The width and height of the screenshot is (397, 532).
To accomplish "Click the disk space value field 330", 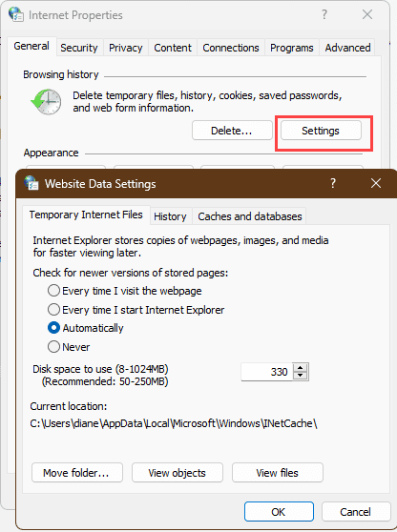I will 266,372.
